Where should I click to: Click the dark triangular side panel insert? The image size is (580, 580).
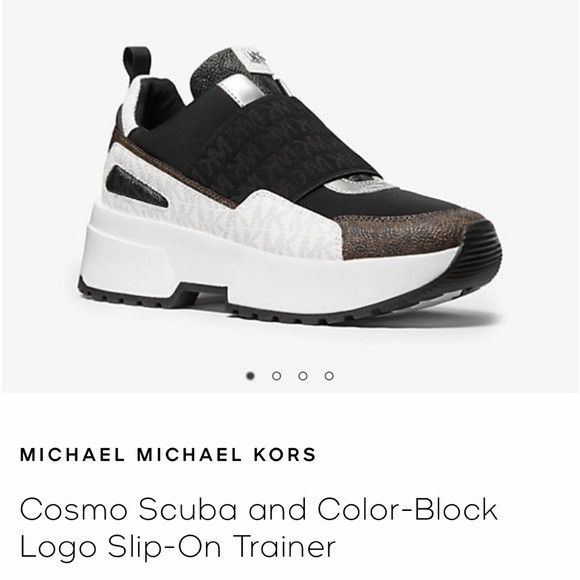click(x=137, y=187)
